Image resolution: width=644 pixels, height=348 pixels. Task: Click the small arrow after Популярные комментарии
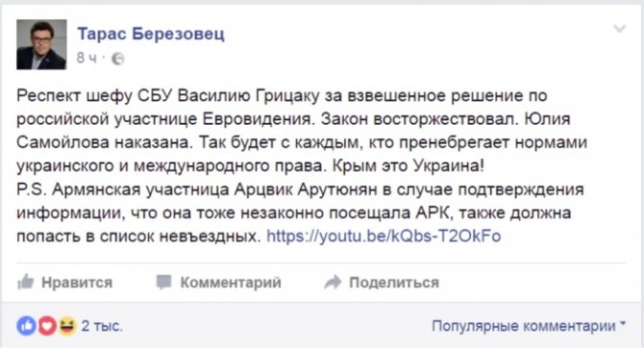pos(623,324)
